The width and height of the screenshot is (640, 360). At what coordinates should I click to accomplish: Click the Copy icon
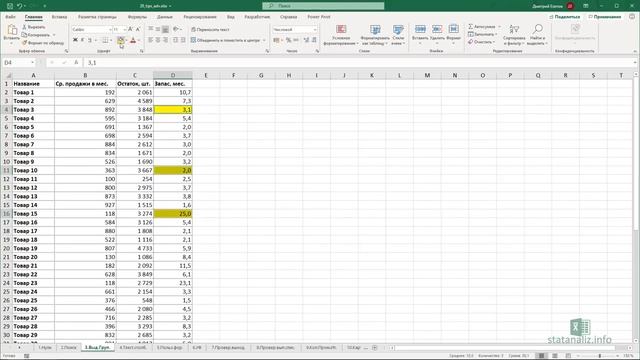coord(24,35)
